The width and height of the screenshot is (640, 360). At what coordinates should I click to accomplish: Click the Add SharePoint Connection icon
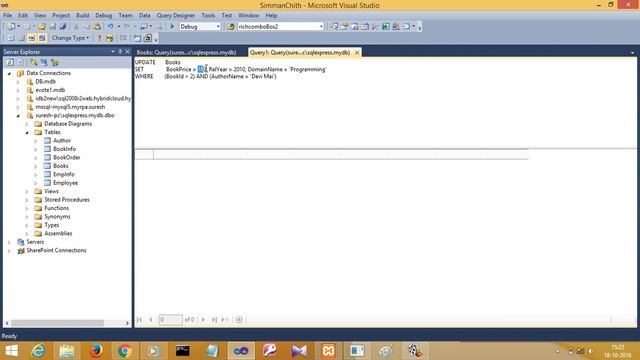[x=55, y=62]
